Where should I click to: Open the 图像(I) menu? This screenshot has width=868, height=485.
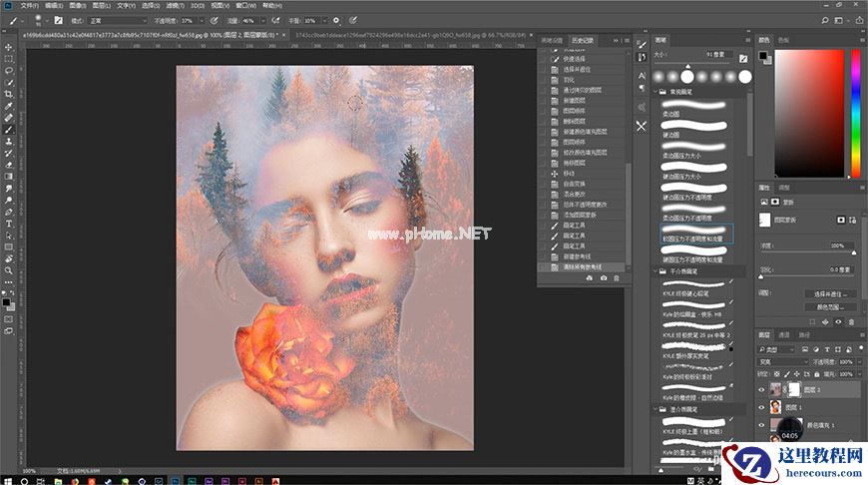pos(78,5)
